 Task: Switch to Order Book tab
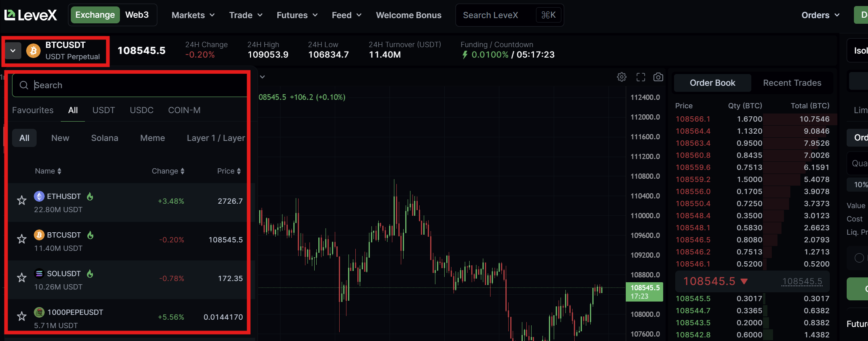[712, 83]
